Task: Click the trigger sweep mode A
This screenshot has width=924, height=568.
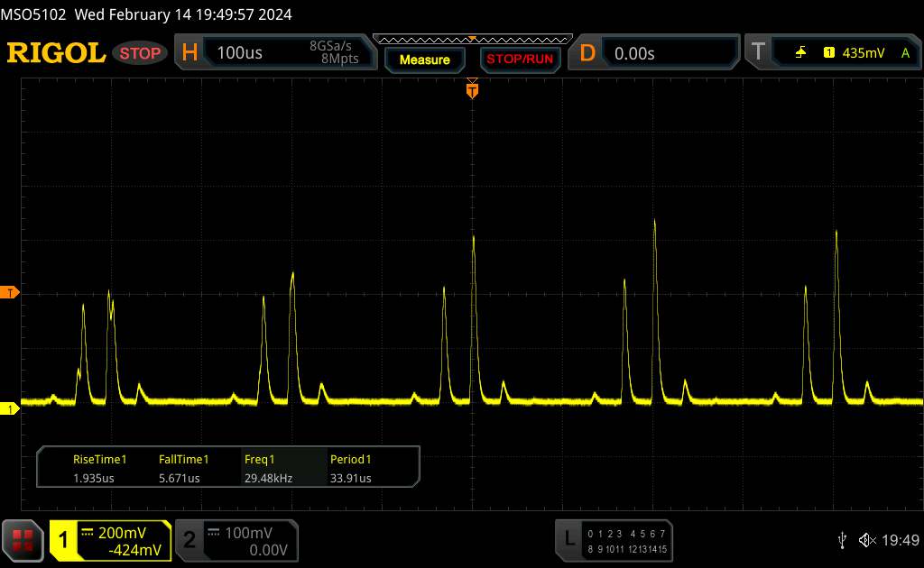Action: click(x=905, y=53)
